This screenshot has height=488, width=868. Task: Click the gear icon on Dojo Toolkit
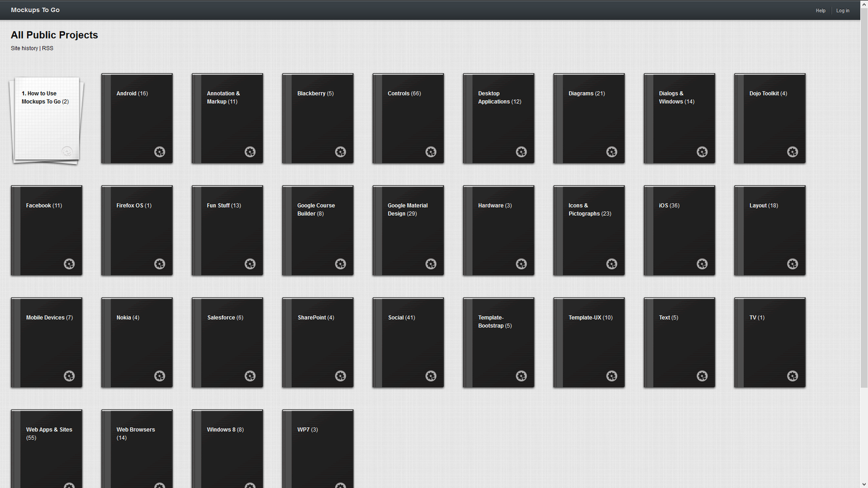click(x=793, y=152)
